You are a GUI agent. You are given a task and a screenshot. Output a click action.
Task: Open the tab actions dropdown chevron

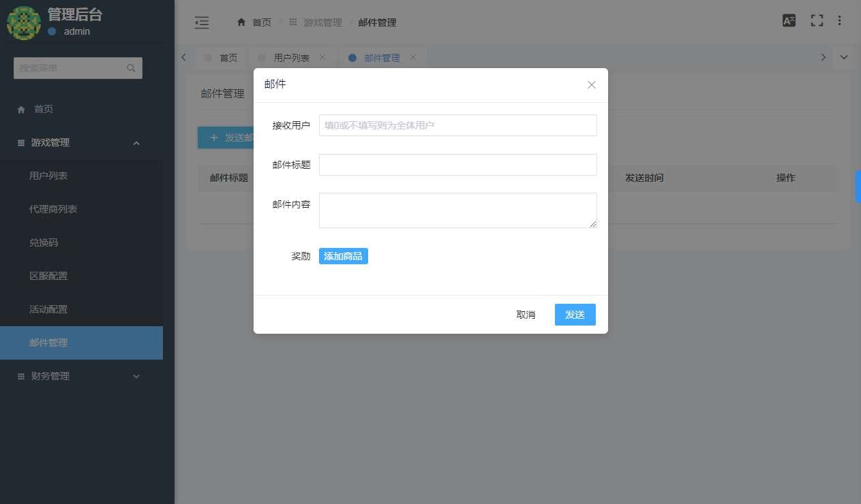click(844, 57)
